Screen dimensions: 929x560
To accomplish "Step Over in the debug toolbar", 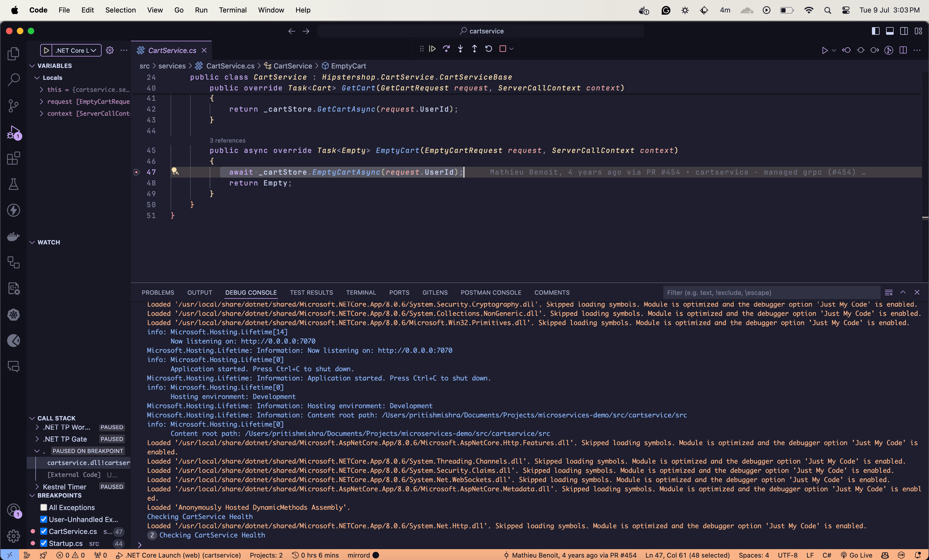I will [446, 49].
